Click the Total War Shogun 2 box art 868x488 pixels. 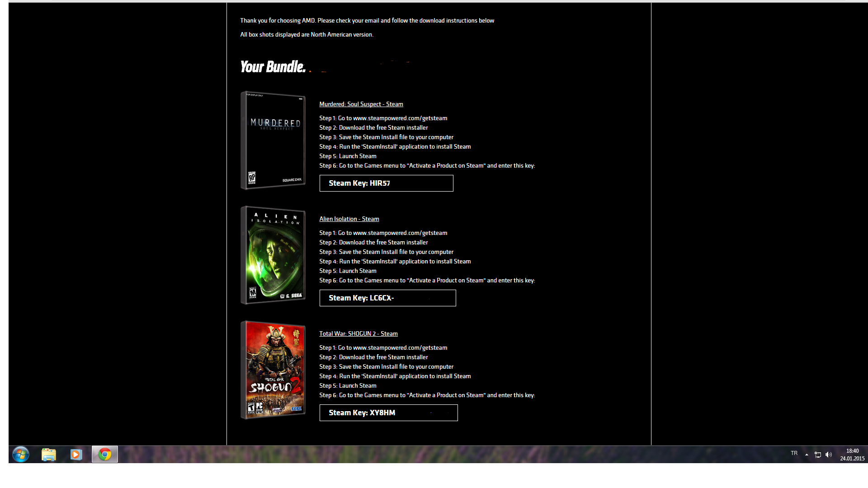pyautogui.click(x=273, y=370)
